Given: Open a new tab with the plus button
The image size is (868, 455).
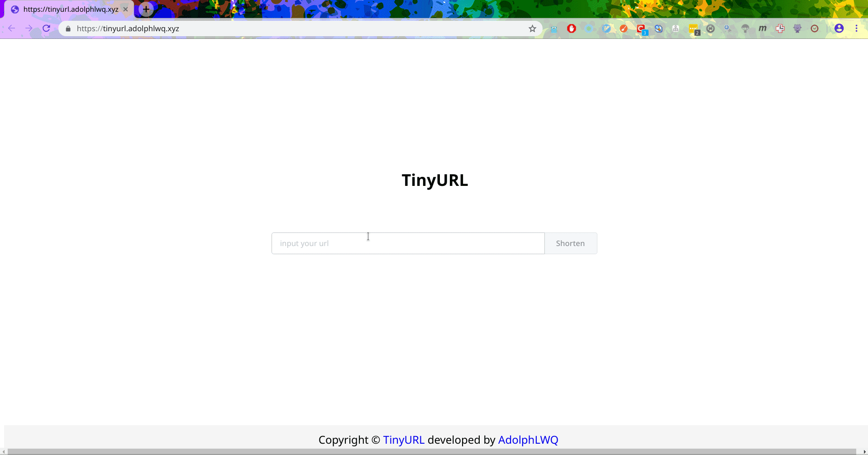Looking at the screenshot, I should coord(146,9).
